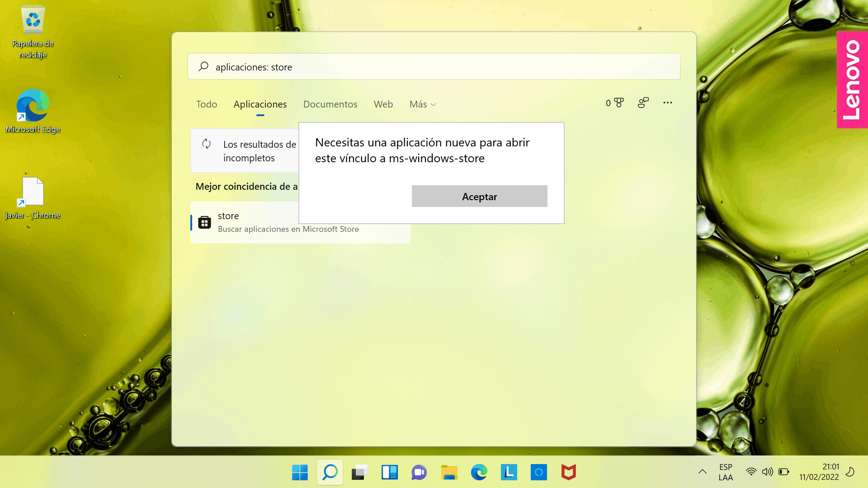Open the three-dot options menu
This screenshot has height=488, width=868.
click(x=667, y=103)
